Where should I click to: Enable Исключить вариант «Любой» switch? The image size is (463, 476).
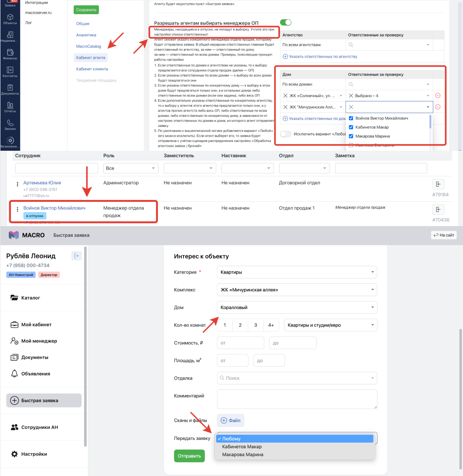click(286, 134)
